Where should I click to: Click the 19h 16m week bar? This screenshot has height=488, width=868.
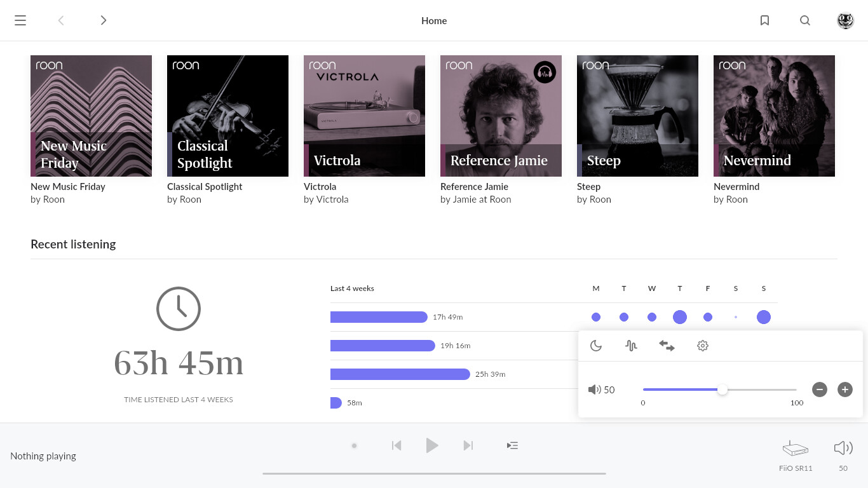(383, 346)
